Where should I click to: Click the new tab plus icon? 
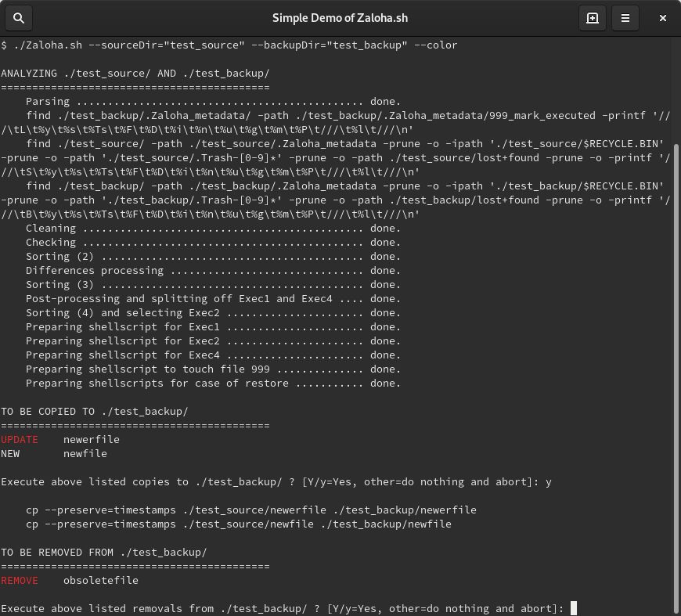click(593, 17)
